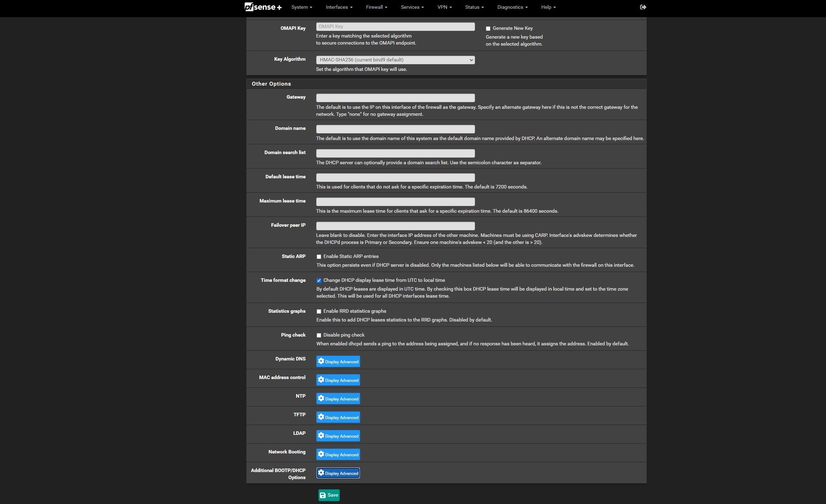Check the Generate New Key box

pos(488,28)
